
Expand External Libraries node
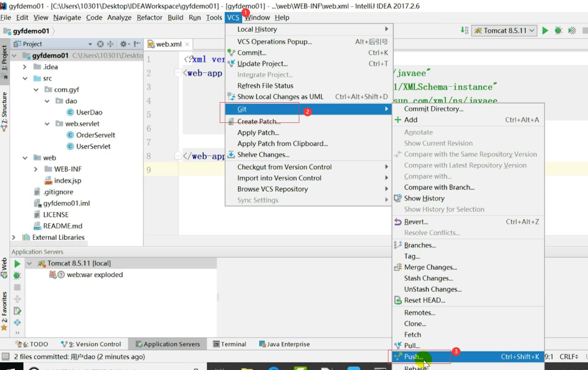(14, 237)
